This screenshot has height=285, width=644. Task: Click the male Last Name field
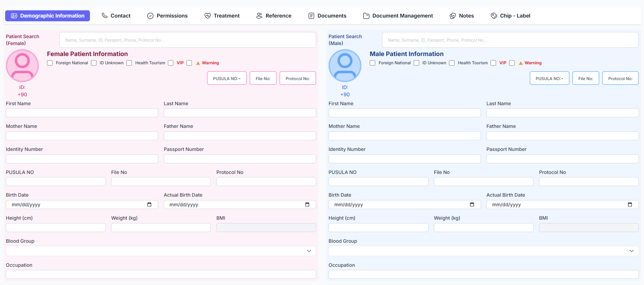563,113
